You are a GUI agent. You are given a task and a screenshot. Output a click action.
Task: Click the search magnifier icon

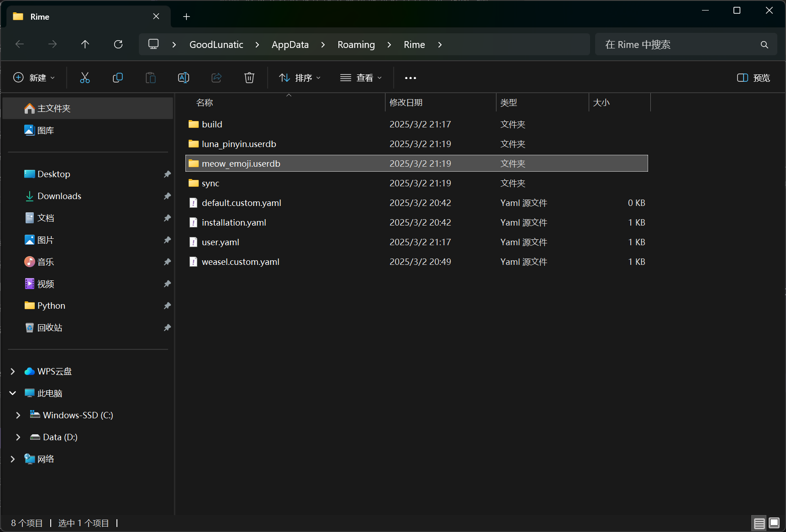(765, 45)
